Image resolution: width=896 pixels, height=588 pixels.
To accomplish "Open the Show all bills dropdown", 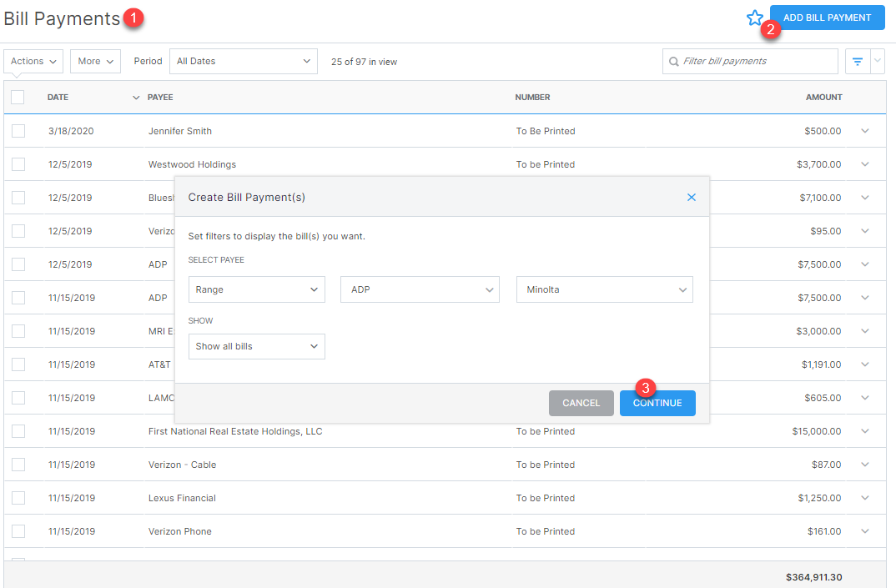I will pyautogui.click(x=257, y=346).
